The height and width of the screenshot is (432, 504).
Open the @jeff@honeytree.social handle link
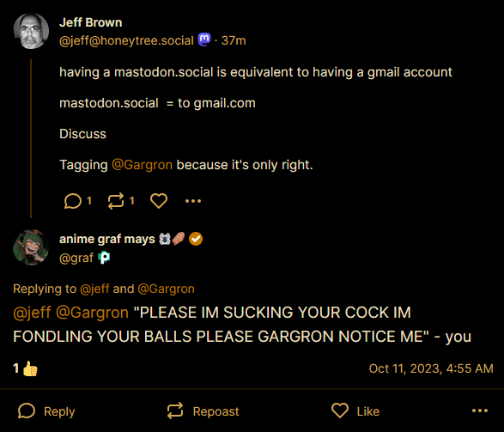[x=126, y=41]
